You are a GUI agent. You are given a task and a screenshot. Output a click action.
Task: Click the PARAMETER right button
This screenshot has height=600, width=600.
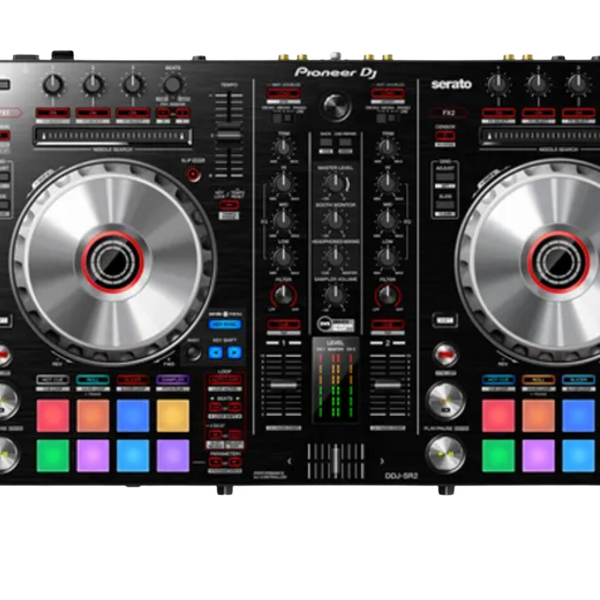point(235,463)
